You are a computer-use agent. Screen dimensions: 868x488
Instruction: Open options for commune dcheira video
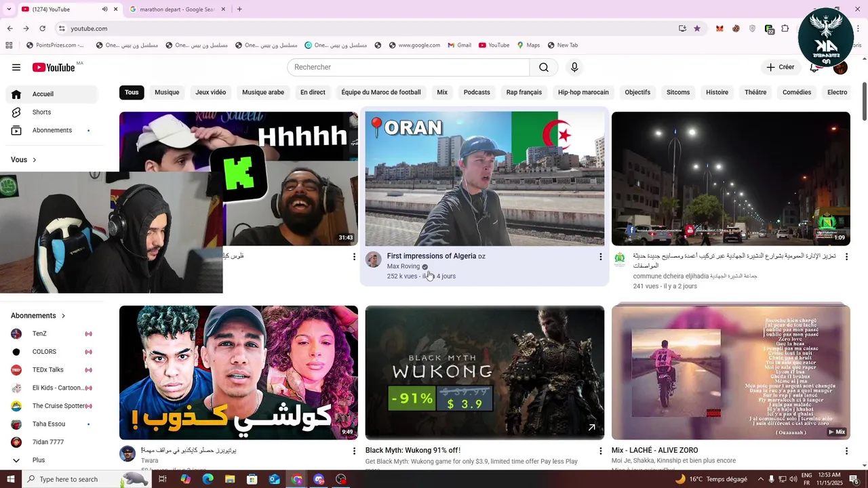tap(846, 257)
